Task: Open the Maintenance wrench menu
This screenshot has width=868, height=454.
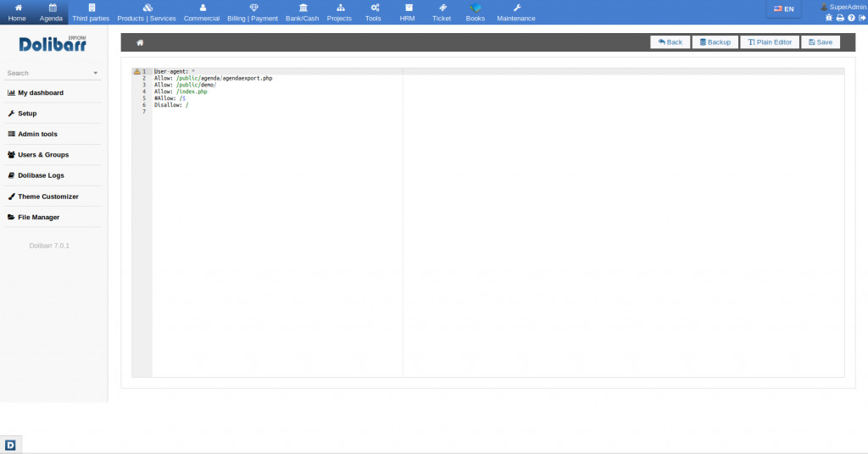Action: (x=516, y=12)
